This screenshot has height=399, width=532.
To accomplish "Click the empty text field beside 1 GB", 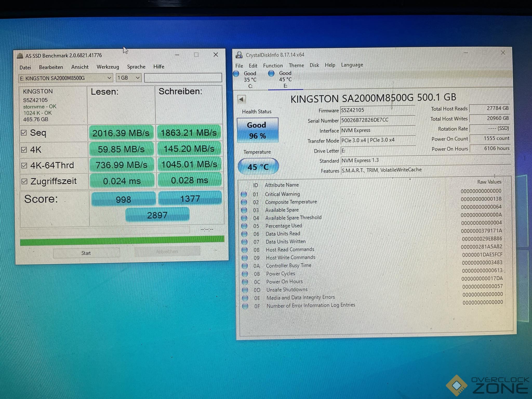I will click(183, 78).
